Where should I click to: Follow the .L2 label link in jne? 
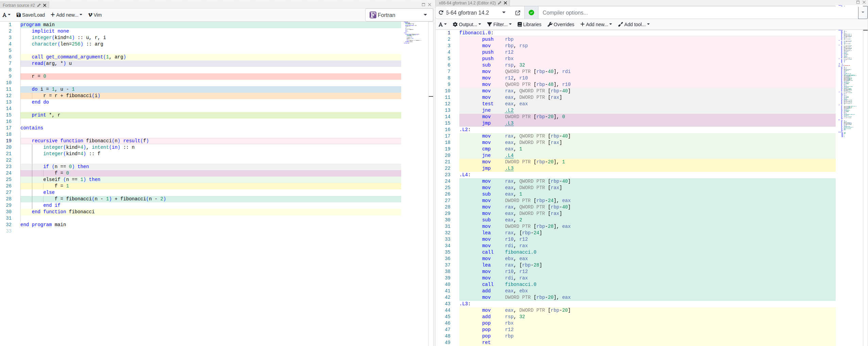tap(509, 110)
